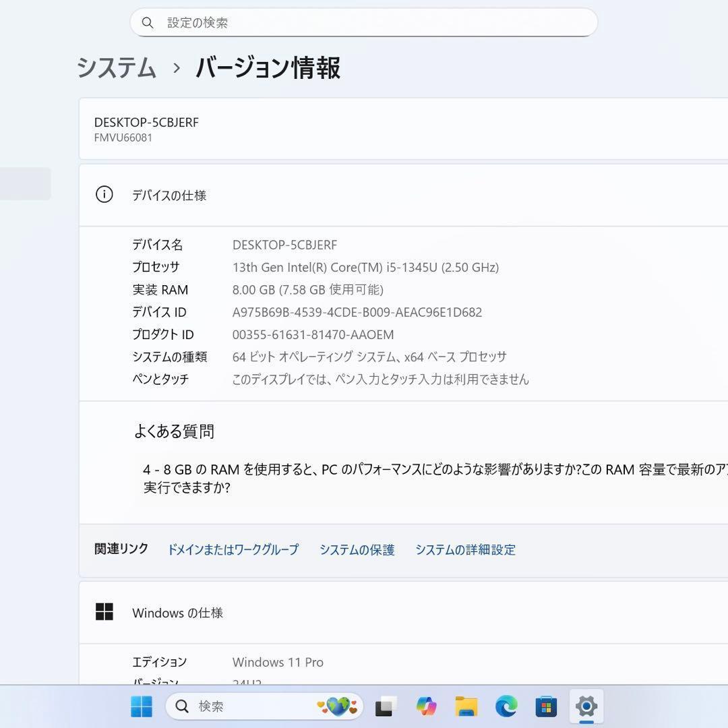
Task: Open システムの詳細設定 link
Action: pyautogui.click(x=466, y=549)
